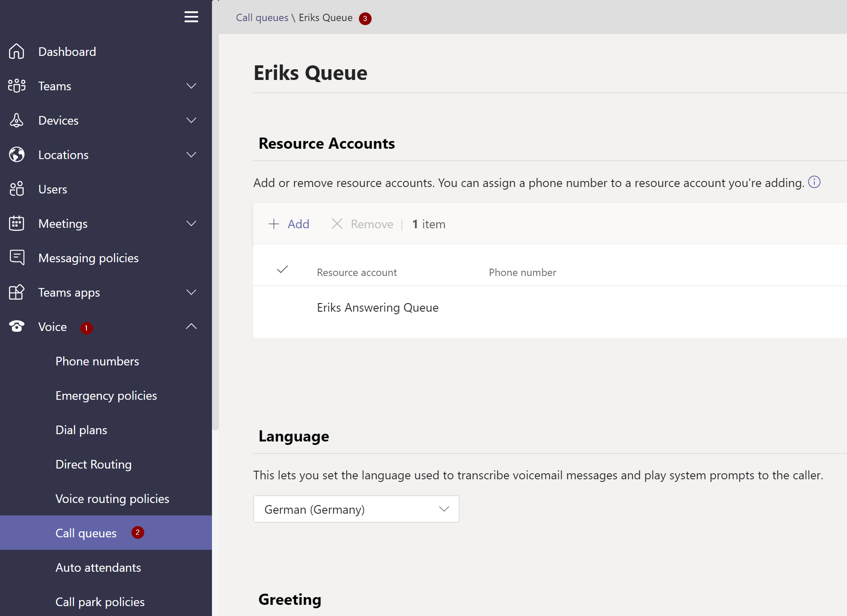Viewport: 847px width, 616px height.
Task: Click the Messaging policies chat icon
Action: point(16,257)
